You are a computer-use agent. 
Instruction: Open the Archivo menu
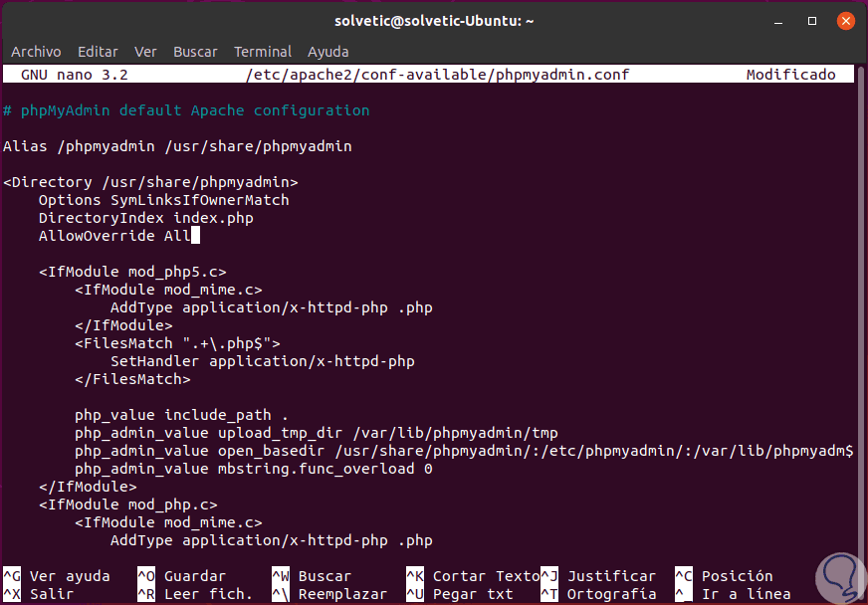pyautogui.click(x=36, y=52)
